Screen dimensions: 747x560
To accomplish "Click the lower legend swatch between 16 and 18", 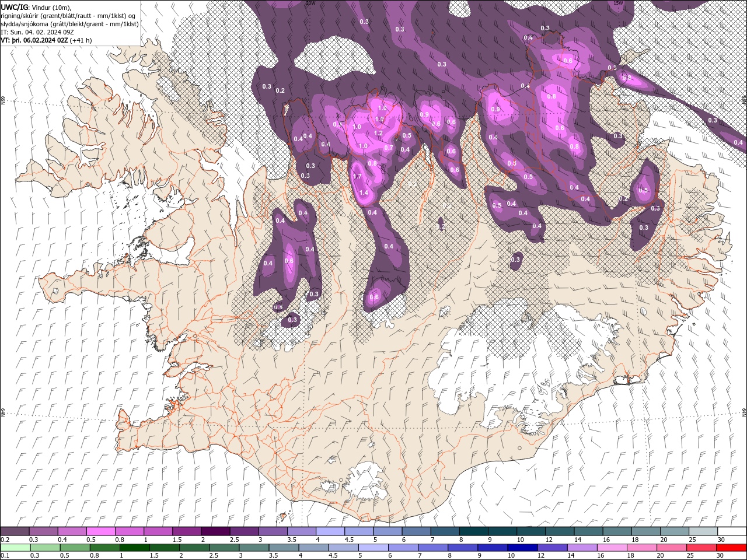I will tap(612, 548).
